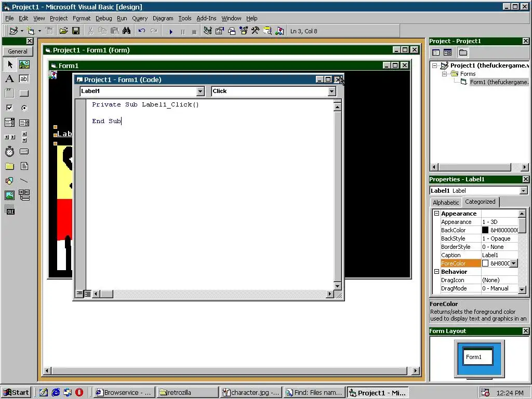Open the File menu
532x399 pixels.
tap(9, 18)
